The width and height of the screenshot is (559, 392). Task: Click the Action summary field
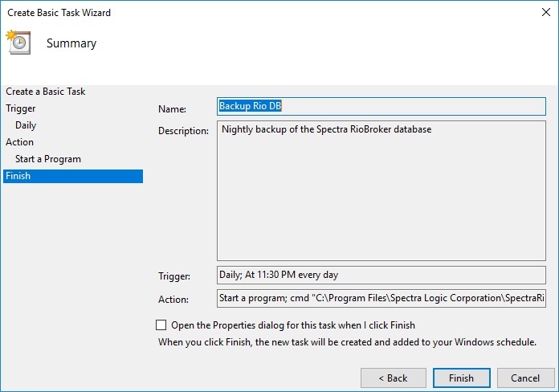[x=382, y=298]
